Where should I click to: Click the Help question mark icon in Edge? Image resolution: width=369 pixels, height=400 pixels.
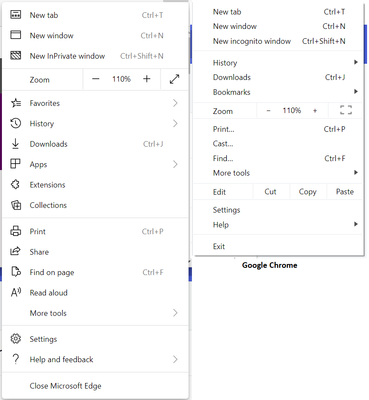click(16, 359)
